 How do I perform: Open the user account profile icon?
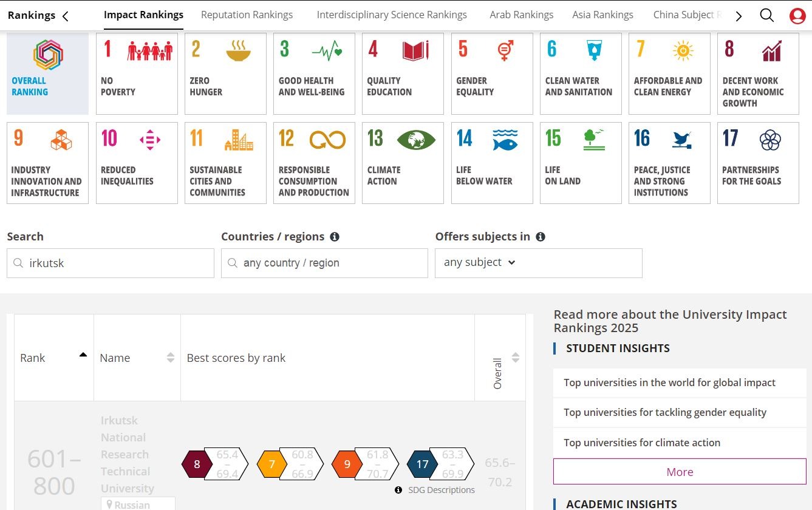pos(797,16)
